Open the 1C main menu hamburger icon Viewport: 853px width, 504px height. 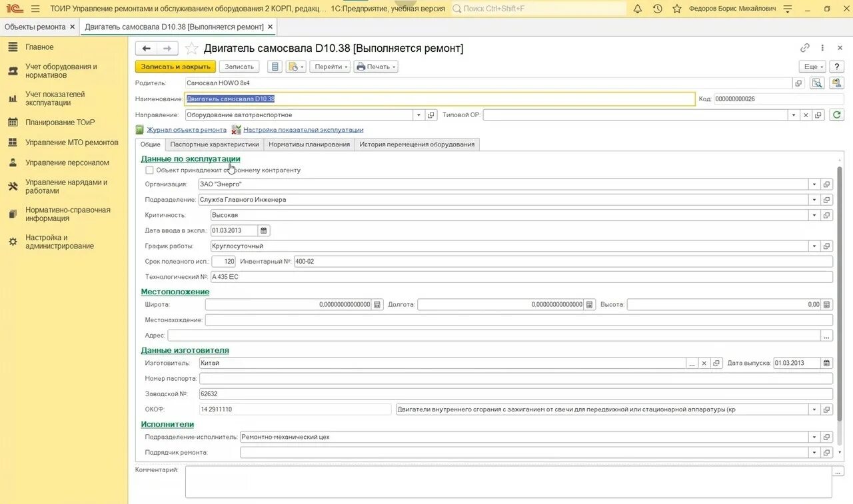tap(35, 9)
